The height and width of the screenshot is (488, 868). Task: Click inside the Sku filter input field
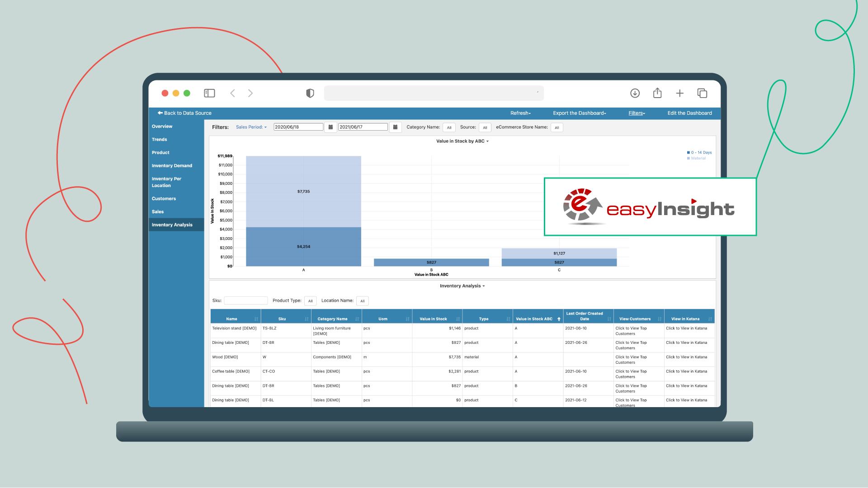coord(245,300)
